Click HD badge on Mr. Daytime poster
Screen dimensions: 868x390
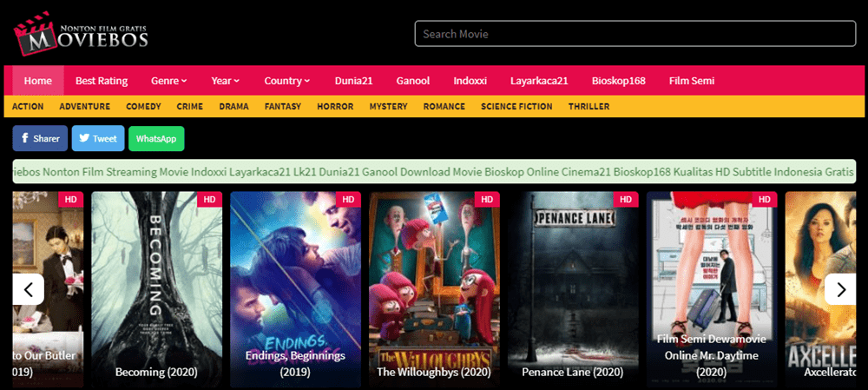(765, 200)
